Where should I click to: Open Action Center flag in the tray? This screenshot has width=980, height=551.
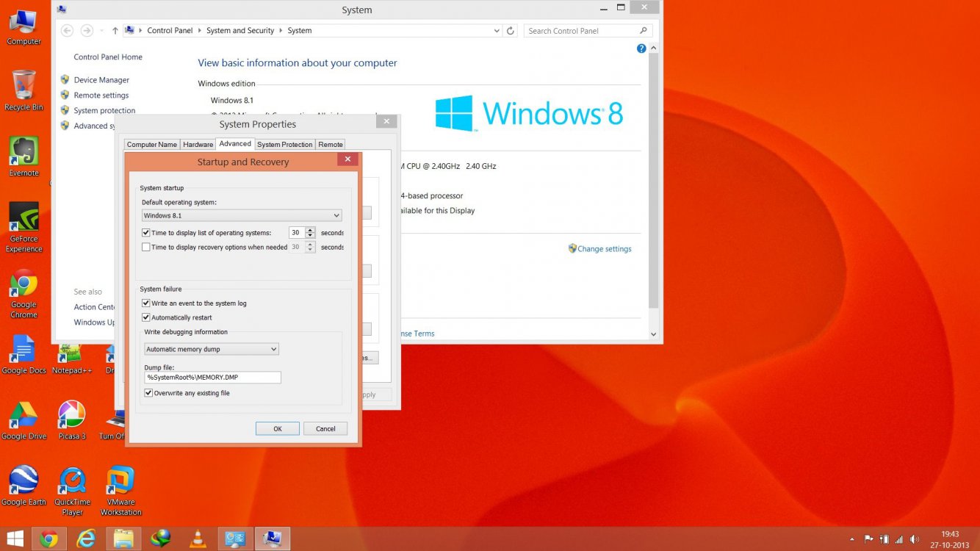(x=868, y=539)
